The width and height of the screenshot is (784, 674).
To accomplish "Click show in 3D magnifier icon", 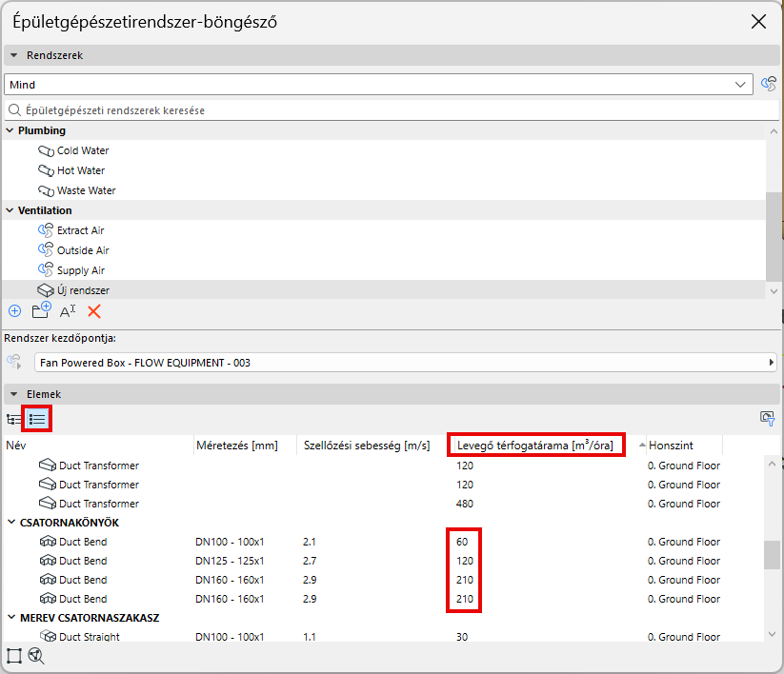I will point(36,656).
